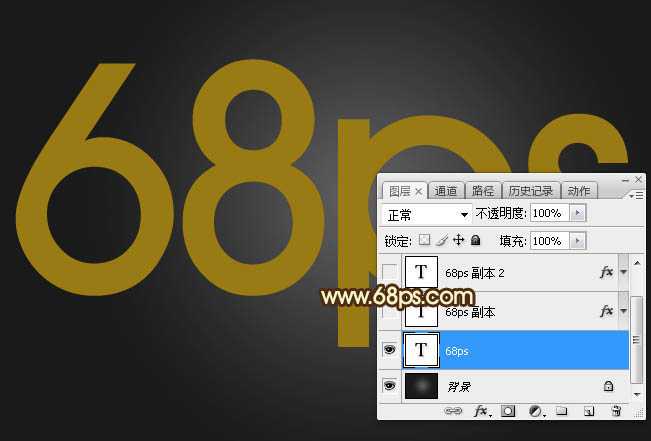Show the 68ps 副本 2 layer
The height and width of the screenshot is (441, 651).
click(x=389, y=272)
